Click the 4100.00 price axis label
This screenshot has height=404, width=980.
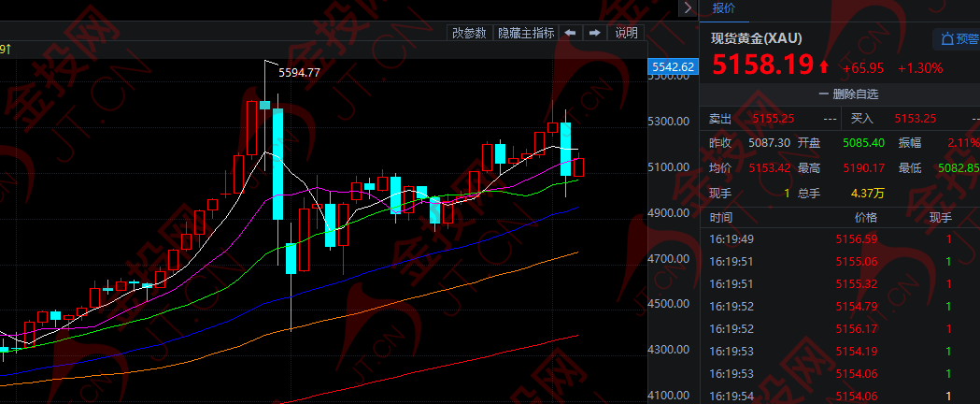pyautogui.click(x=671, y=396)
